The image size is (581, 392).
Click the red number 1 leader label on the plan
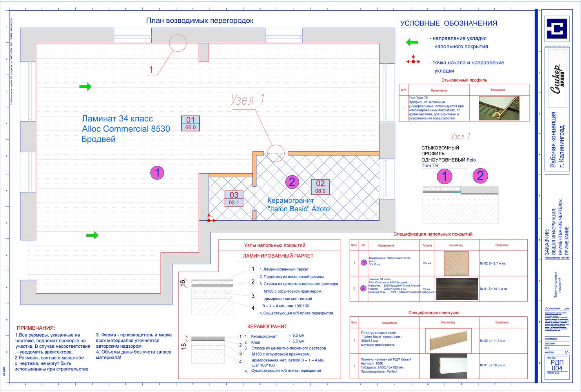(x=151, y=70)
